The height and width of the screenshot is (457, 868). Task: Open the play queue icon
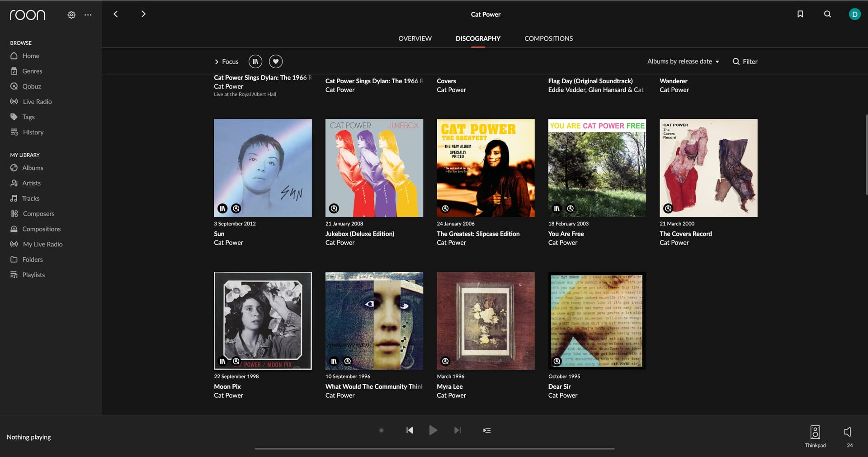pyautogui.click(x=487, y=430)
